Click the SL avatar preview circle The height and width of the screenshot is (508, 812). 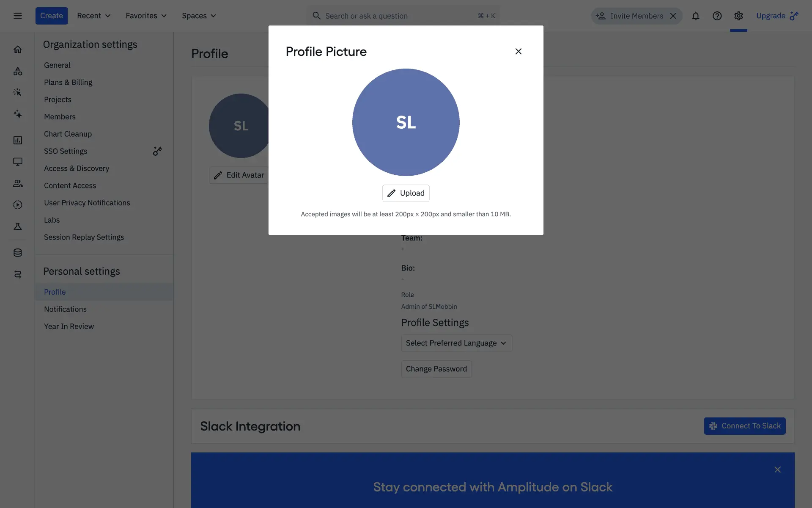pyautogui.click(x=406, y=122)
